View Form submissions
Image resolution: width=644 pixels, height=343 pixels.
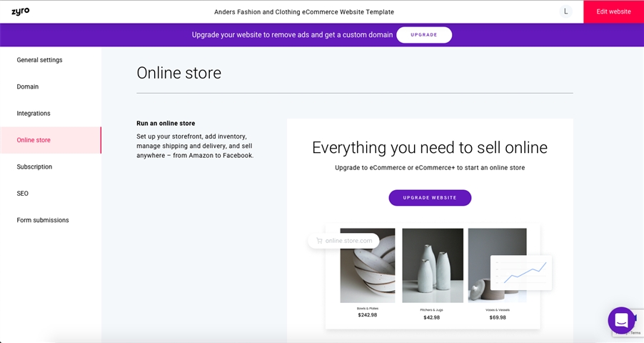click(x=43, y=220)
